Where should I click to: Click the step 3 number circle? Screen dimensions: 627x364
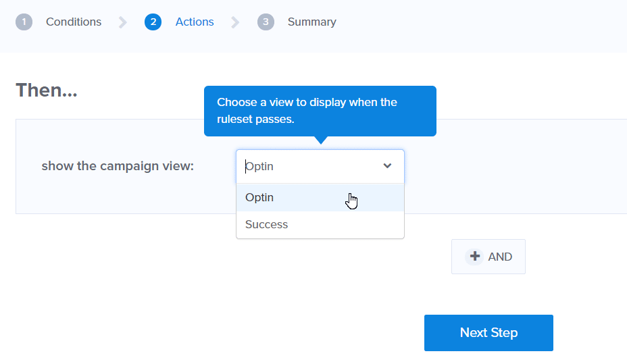(x=266, y=22)
